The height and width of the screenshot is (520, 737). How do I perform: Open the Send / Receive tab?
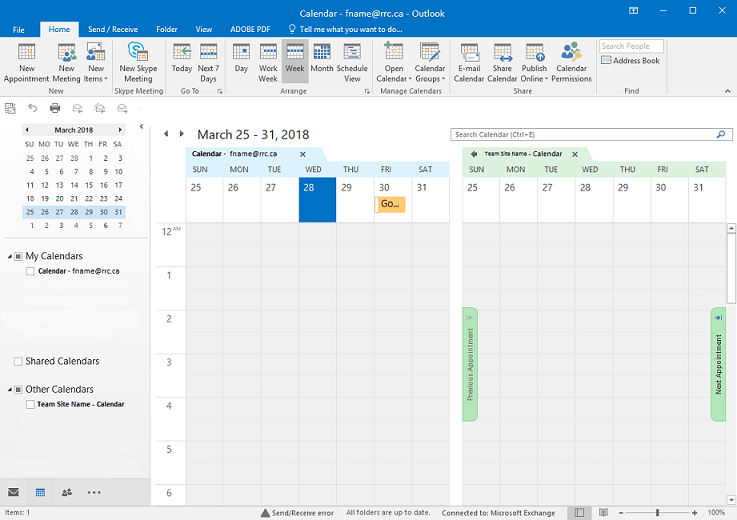point(113,29)
